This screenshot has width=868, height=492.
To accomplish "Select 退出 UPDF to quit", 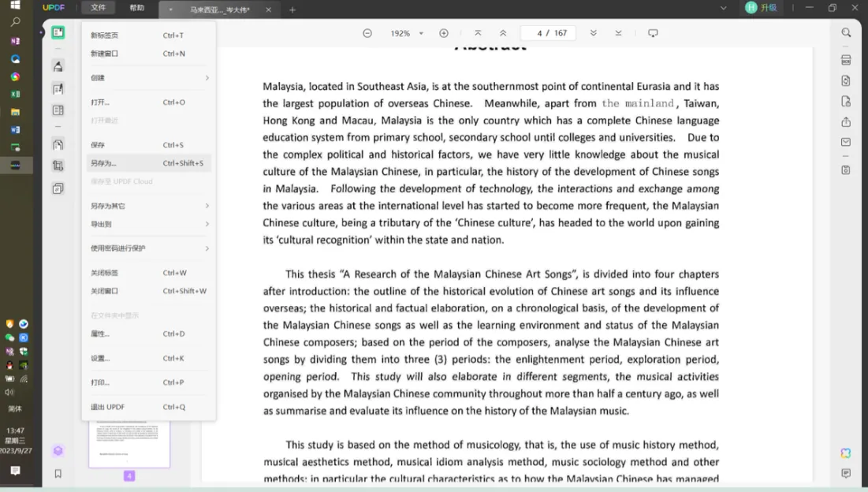I will point(150,407).
